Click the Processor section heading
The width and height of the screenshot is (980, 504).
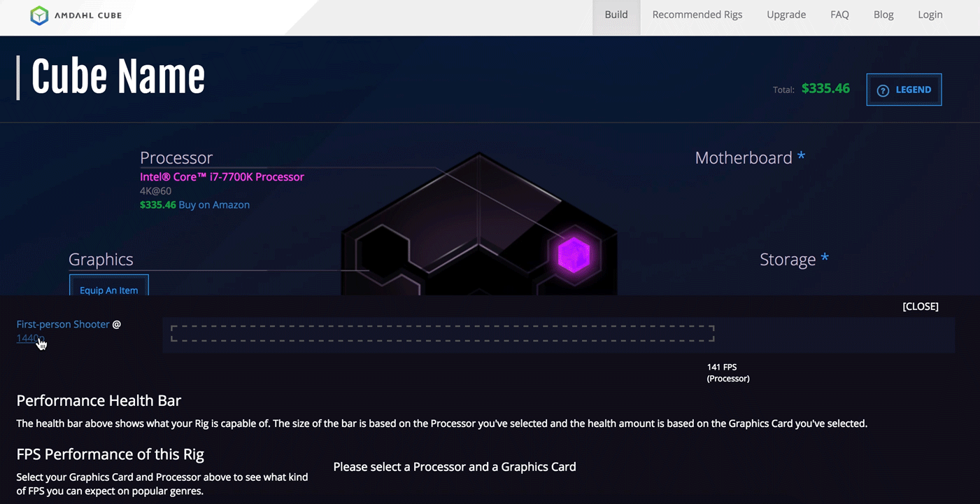[176, 157]
